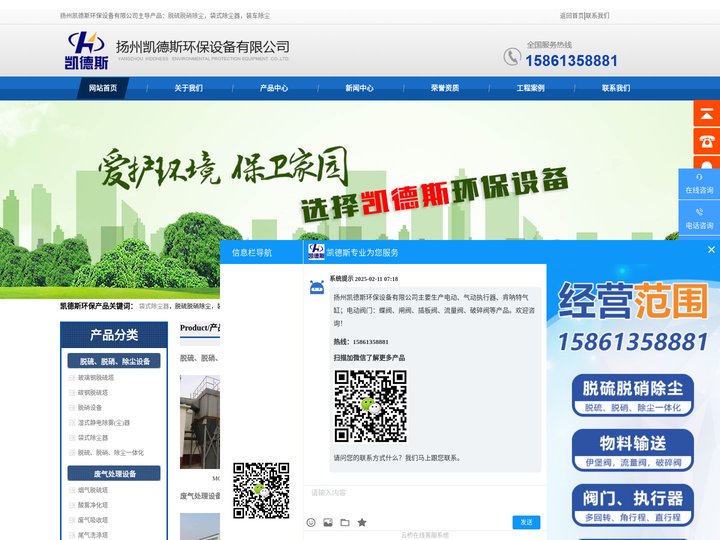Open the 废气吸收塔 product link
The image size is (720, 540).
(93, 520)
